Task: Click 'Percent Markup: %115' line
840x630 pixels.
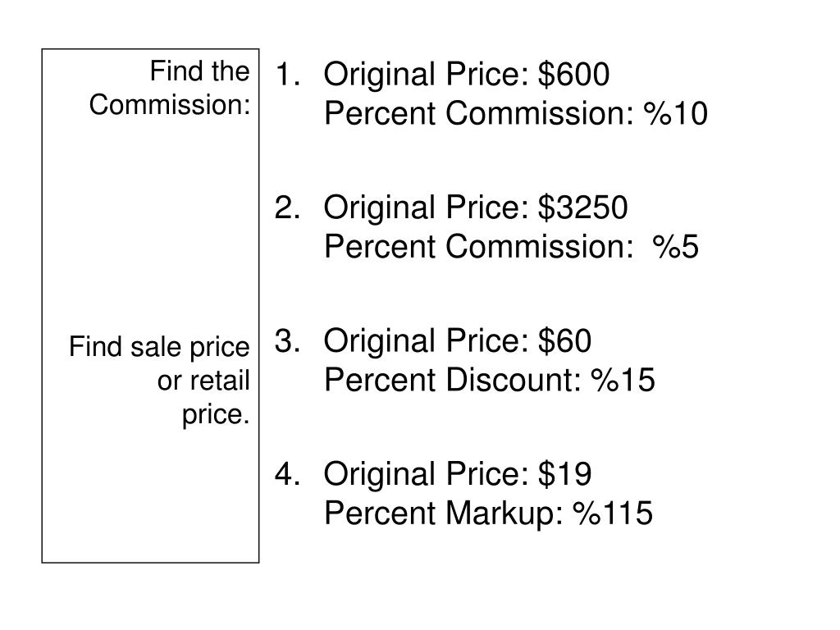Action: click(489, 514)
